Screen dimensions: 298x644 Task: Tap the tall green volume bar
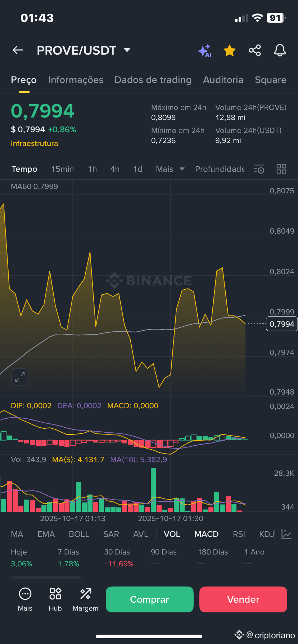point(153,489)
